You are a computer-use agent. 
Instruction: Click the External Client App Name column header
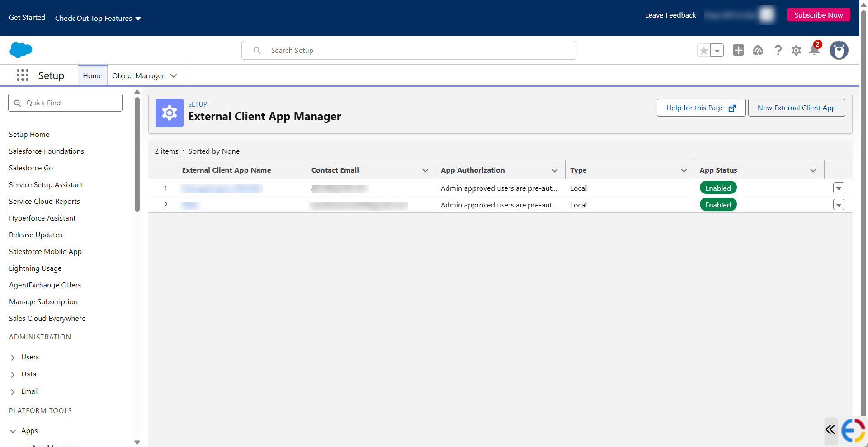tap(226, 170)
